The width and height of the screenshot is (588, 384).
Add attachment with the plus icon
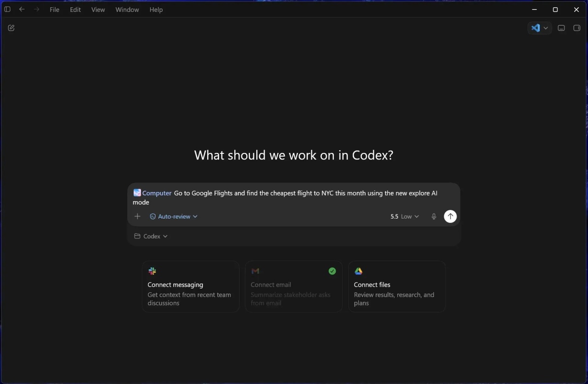137,216
